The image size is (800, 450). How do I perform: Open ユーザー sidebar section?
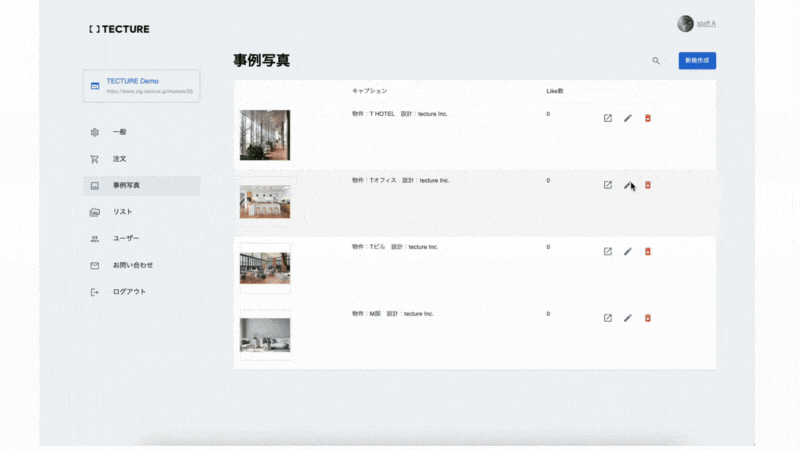[126, 239]
